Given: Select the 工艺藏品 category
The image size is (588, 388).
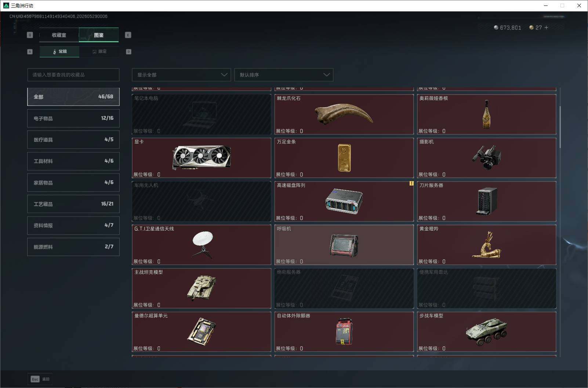Looking at the screenshot, I should [73, 204].
